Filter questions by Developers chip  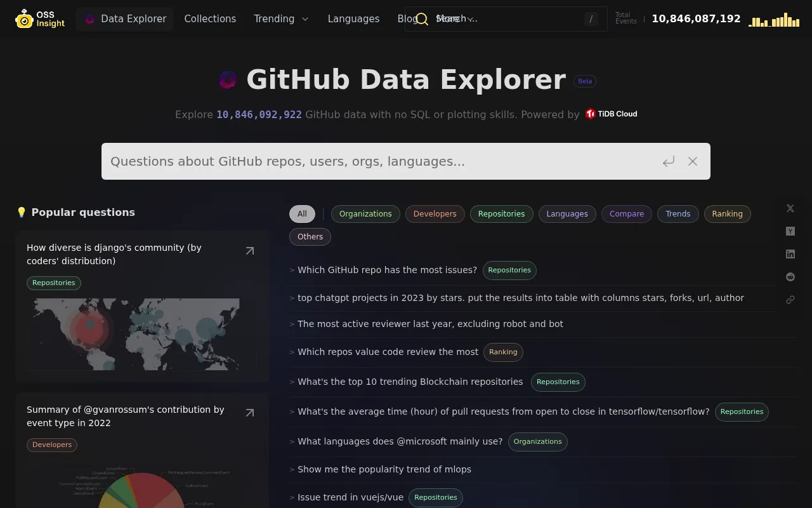coord(435,214)
